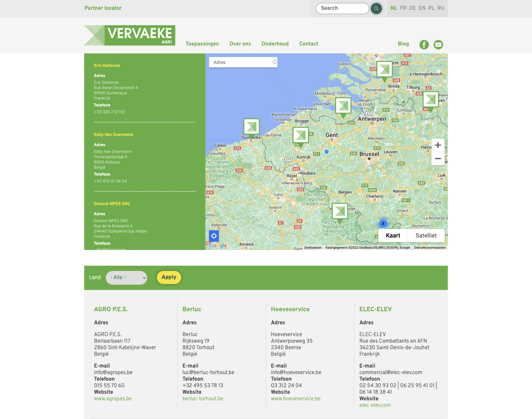Image resolution: width=532 pixels, height=419 pixels.
Task: Switch the site language to EN
Action: [x=422, y=8]
